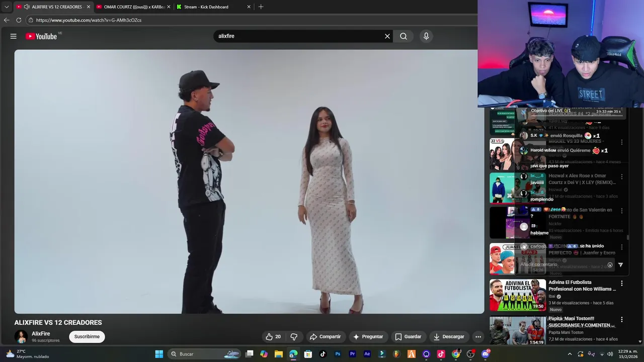Switch to the ALIXFIRE VS 12 CREADORES tab
The width and height of the screenshot is (644, 362).
pyautogui.click(x=53, y=7)
